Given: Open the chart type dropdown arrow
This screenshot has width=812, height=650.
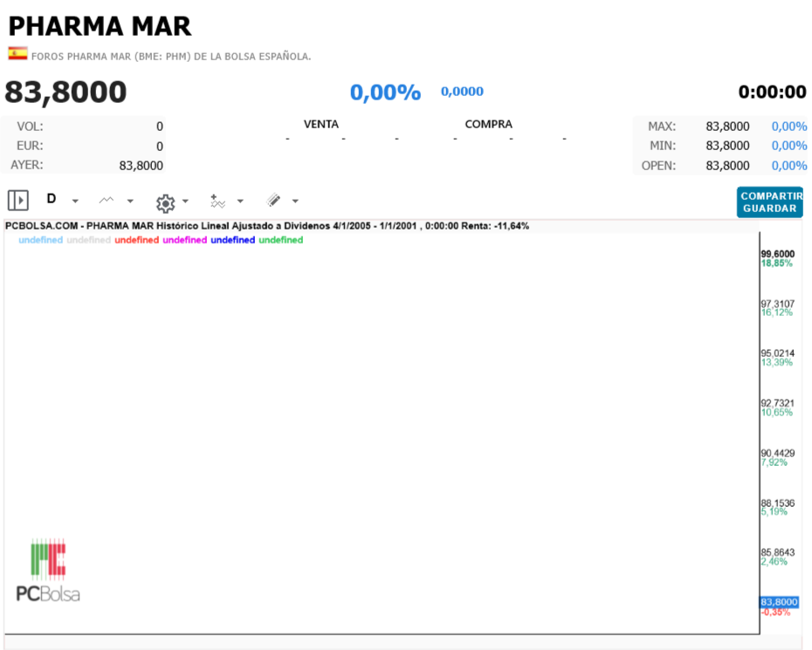Looking at the screenshot, I should click(130, 202).
